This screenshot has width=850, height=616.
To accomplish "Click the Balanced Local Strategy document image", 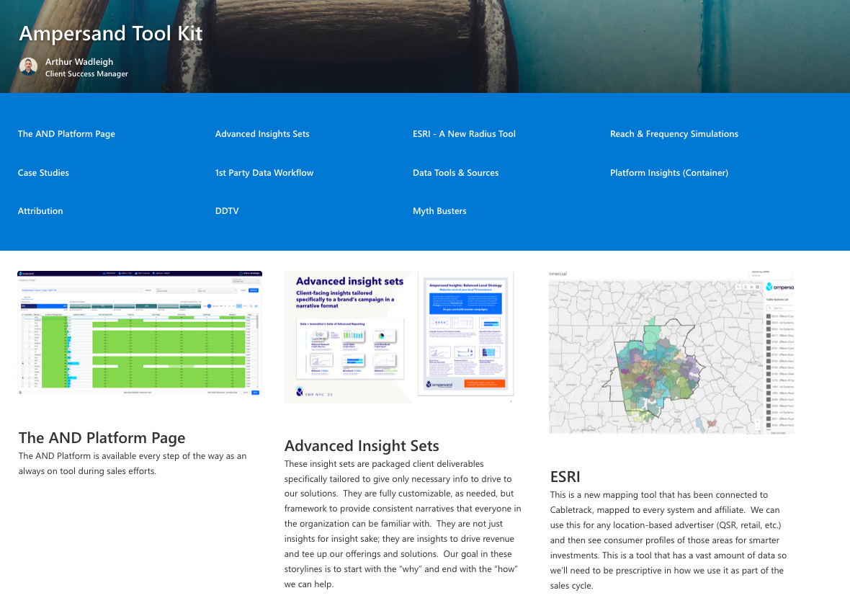I will click(465, 334).
